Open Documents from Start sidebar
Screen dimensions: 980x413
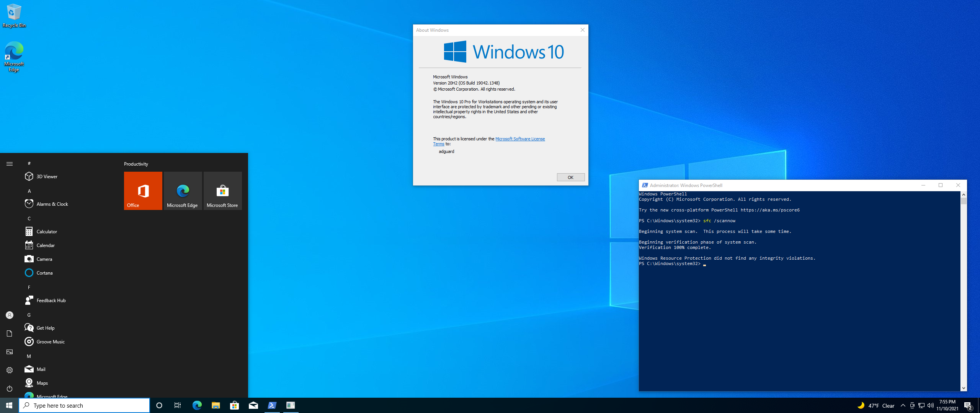coord(10,333)
